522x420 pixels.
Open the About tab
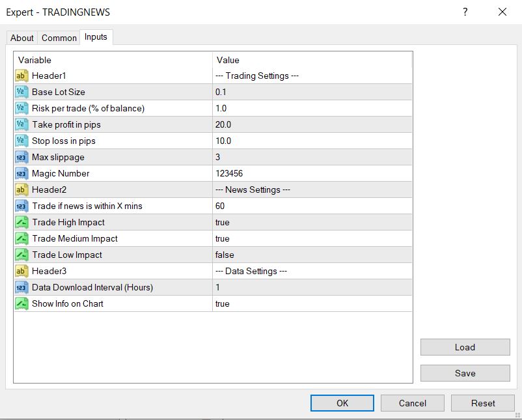(x=21, y=38)
